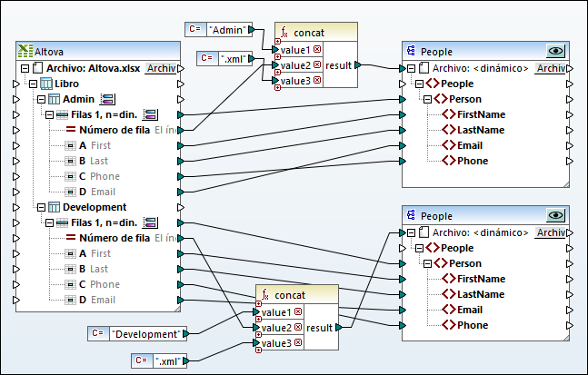Collapse the Person element in top People component
Image resolution: width=588 pixels, height=375 pixels.
point(429,99)
